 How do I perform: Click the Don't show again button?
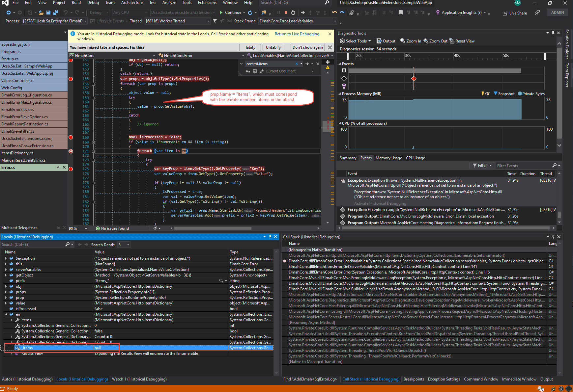tap(308, 47)
